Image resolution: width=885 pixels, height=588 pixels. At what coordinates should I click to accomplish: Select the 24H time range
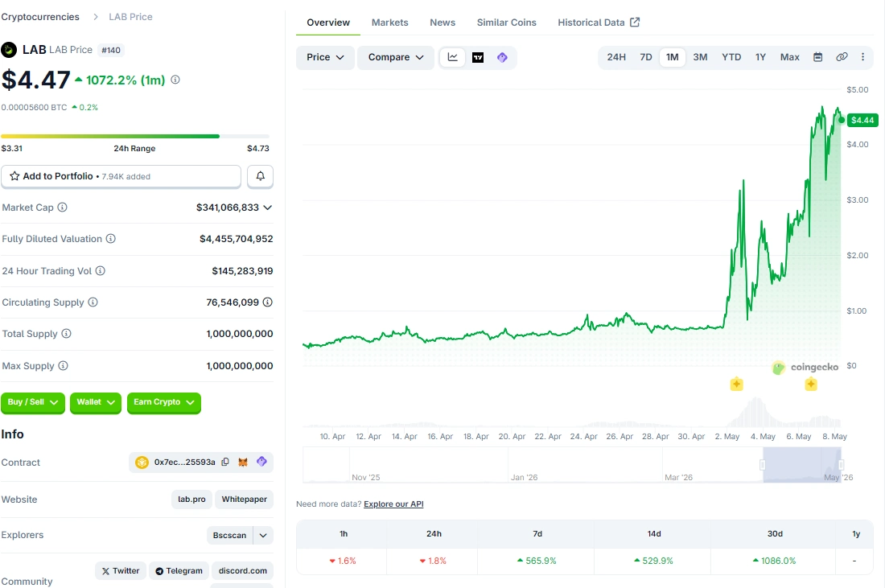pos(616,57)
